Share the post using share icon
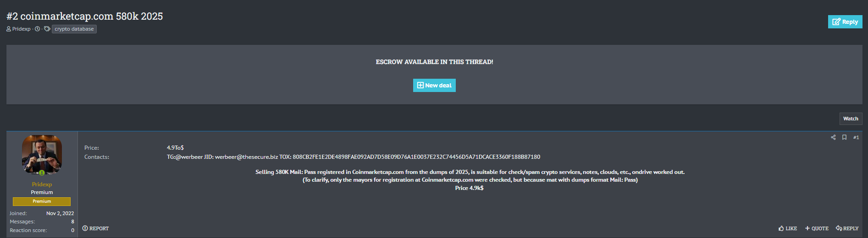Viewport: 868px width, 238px height. coord(833,137)
